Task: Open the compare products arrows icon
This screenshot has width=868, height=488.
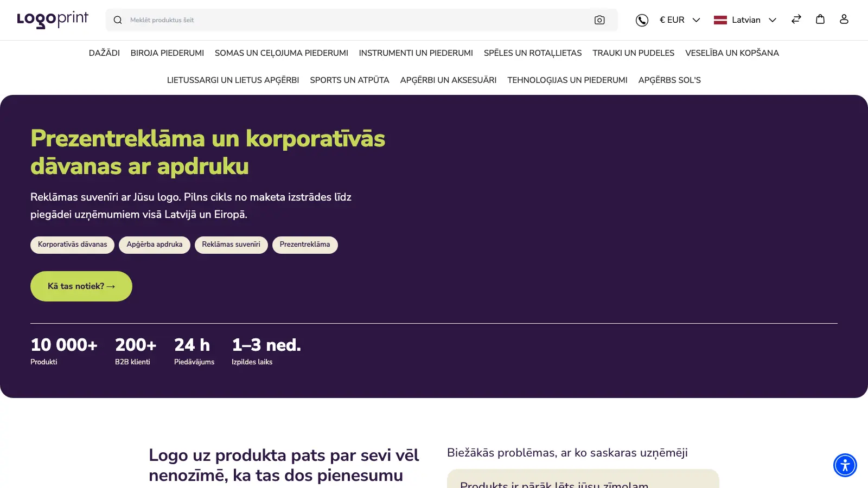Action: [796, 20]
